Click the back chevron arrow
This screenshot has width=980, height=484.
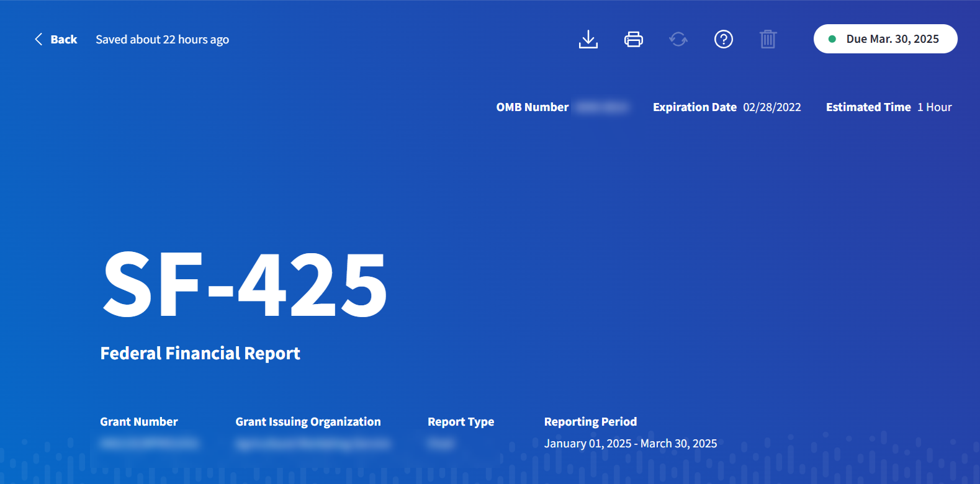38,39
